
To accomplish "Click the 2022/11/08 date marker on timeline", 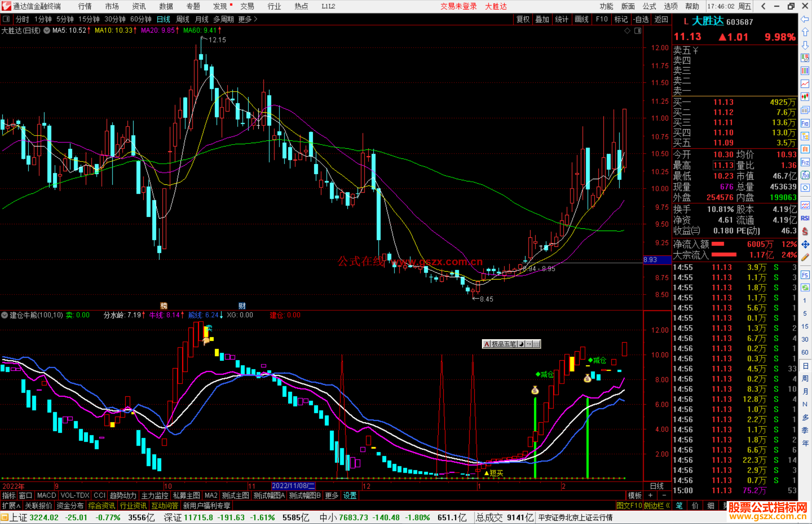I will (293, 486).
